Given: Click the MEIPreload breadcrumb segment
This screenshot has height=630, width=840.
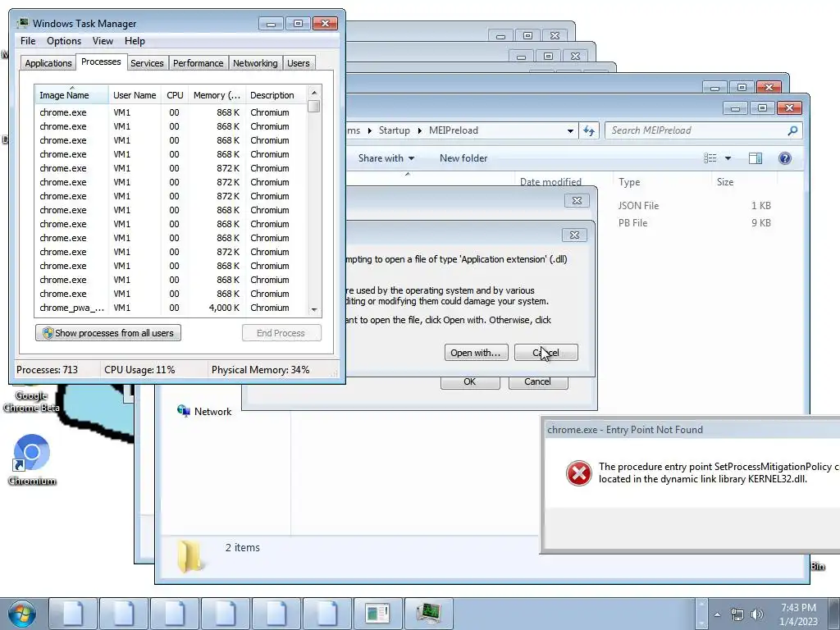Looking at the screenshot, I should pyautogui.click(x=453, y=130).
